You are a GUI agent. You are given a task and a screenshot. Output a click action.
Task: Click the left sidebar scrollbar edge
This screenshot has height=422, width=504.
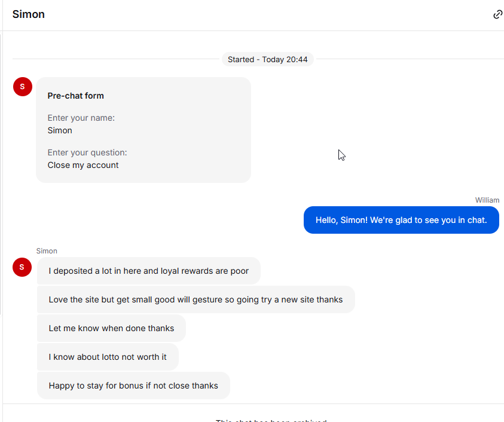tap(1, 173)
